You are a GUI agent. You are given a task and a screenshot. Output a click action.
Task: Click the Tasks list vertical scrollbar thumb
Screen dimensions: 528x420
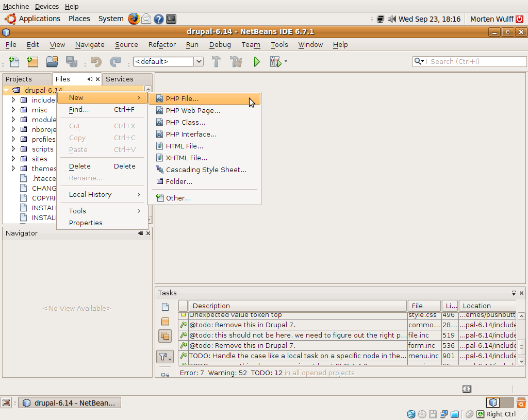[521, 347]
